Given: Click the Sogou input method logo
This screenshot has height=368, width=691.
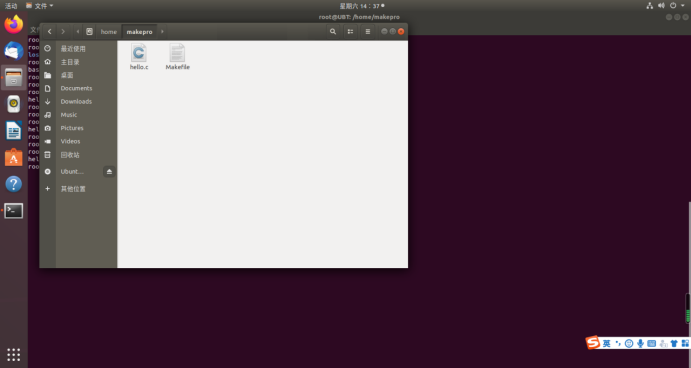Looking at the screenshot, I should coord(593,342).
